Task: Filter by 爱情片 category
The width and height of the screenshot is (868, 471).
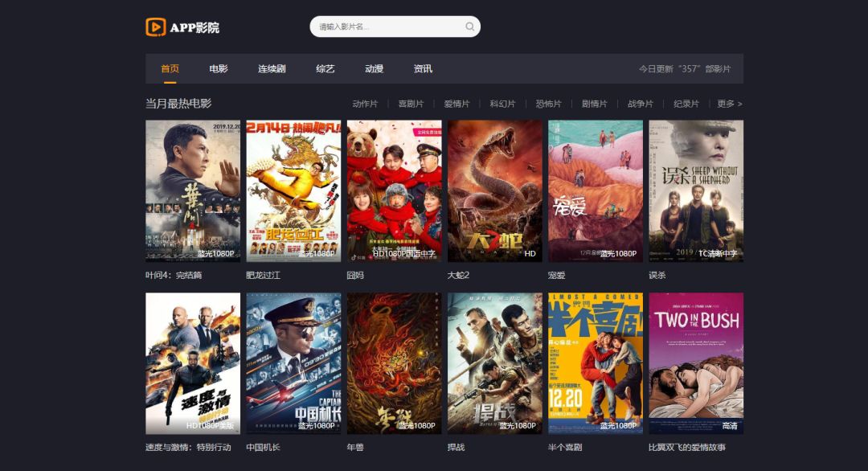Action: click(x=457, y=104)
